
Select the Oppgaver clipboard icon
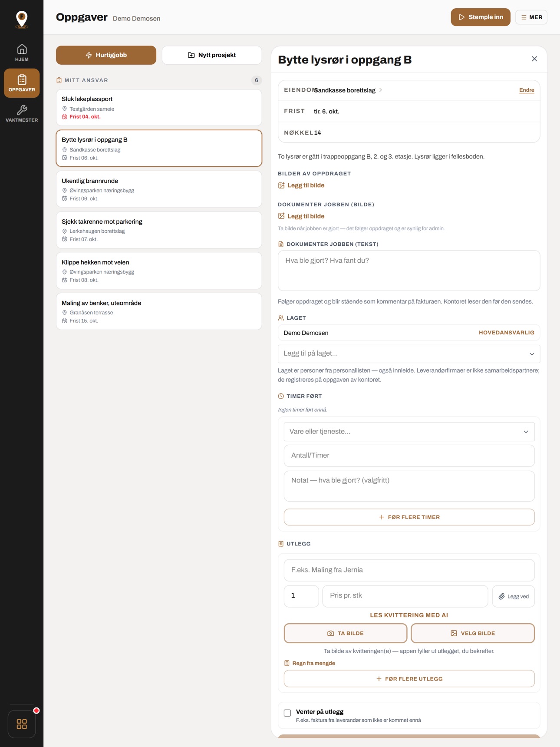pyautogui.click(x=22, y=83)
